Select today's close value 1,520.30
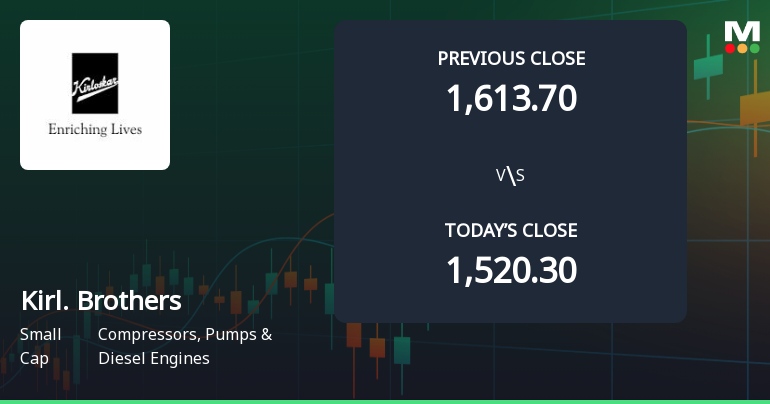770x404 pixels. [511, 270]
